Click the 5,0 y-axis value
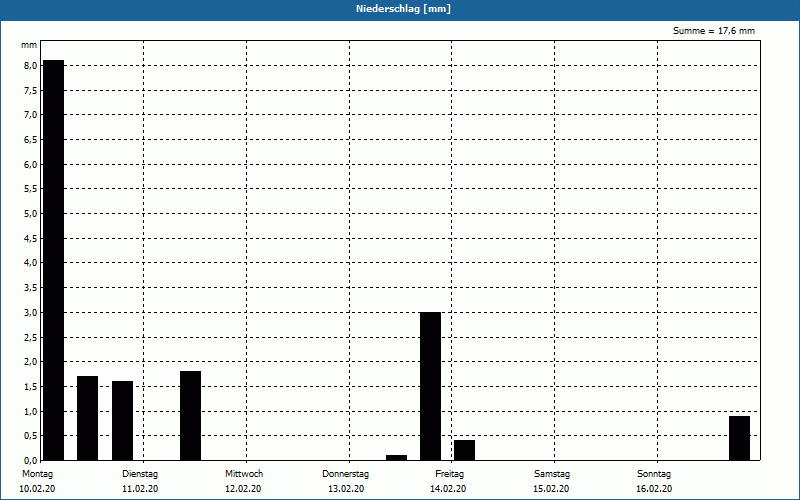 (x=30, y=214)
